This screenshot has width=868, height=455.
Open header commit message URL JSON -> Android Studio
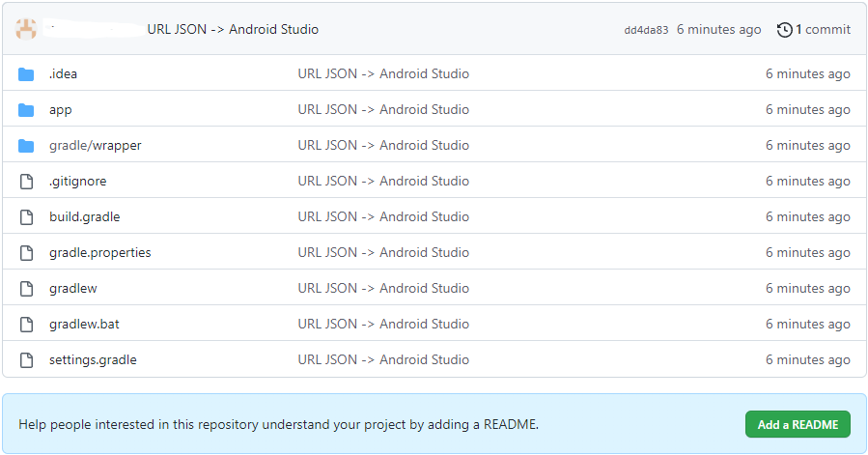click(233, 29)
